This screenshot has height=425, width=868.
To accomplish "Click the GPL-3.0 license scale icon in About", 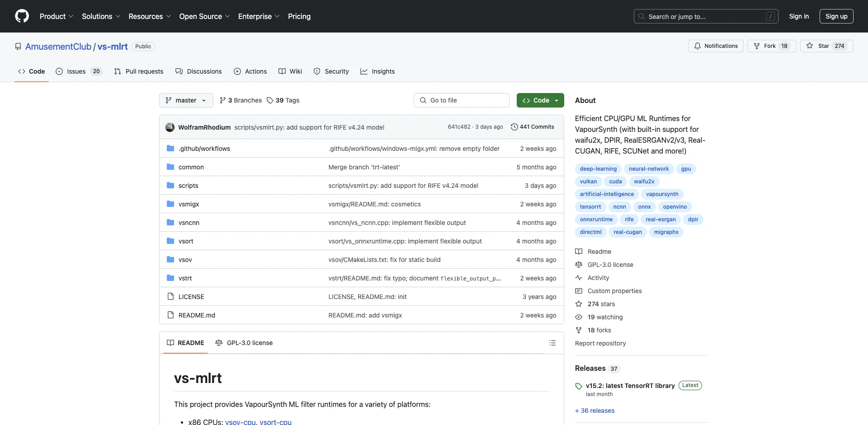I will [579, 265].
